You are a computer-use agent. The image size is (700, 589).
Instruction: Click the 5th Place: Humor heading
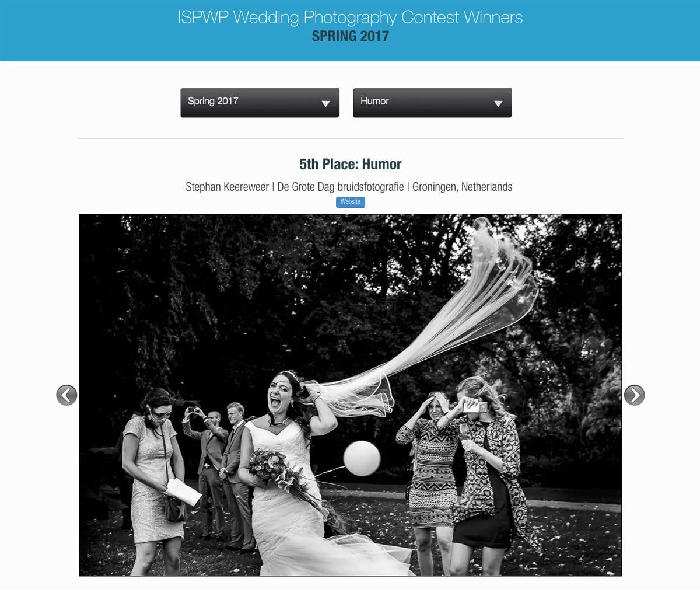[x=350, y=164]
